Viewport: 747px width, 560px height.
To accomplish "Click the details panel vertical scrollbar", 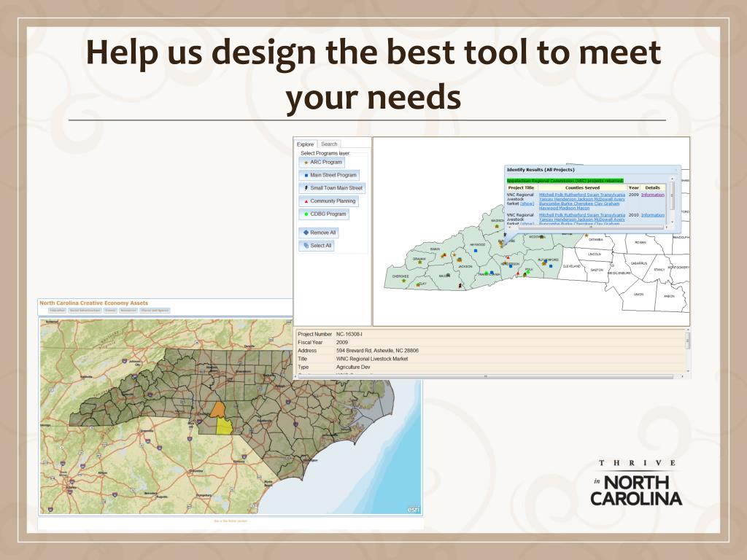I will pos(687,351).
